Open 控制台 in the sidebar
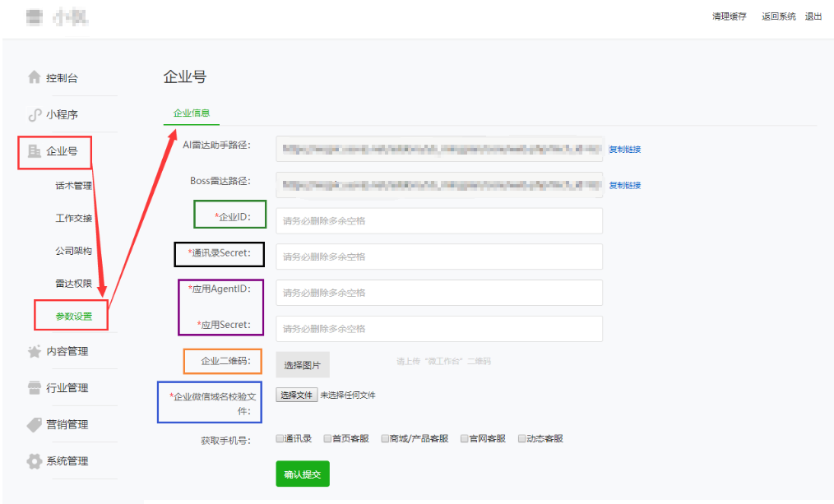 (62, 78)
